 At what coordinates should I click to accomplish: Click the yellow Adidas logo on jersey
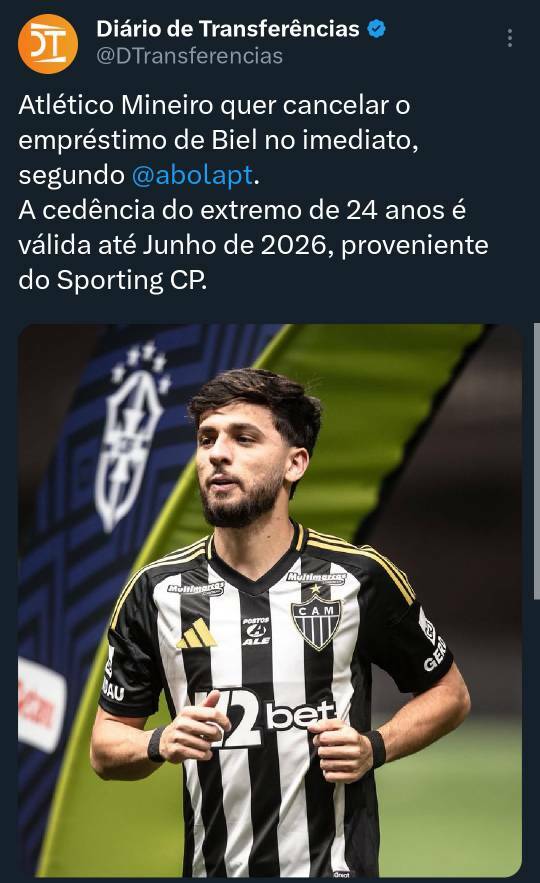[x=197, y=634]
